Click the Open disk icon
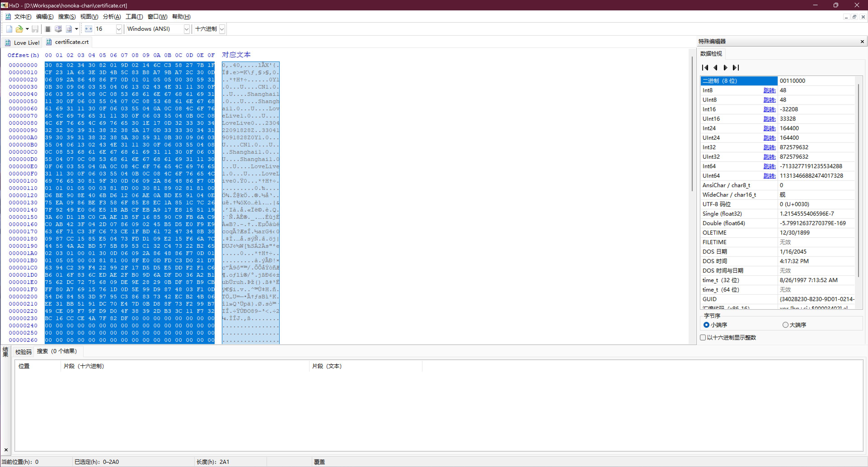 tap(58, 29)
